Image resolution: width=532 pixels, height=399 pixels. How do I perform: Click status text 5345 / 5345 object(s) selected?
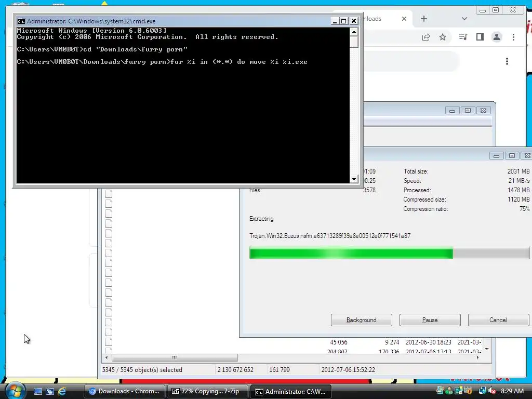[142, 370]
